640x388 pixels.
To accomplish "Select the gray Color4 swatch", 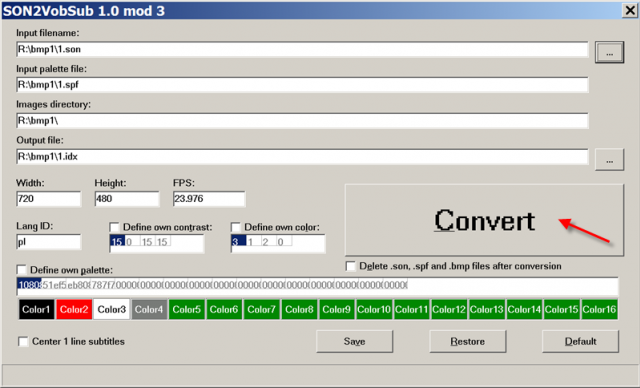I will [149, 309].
